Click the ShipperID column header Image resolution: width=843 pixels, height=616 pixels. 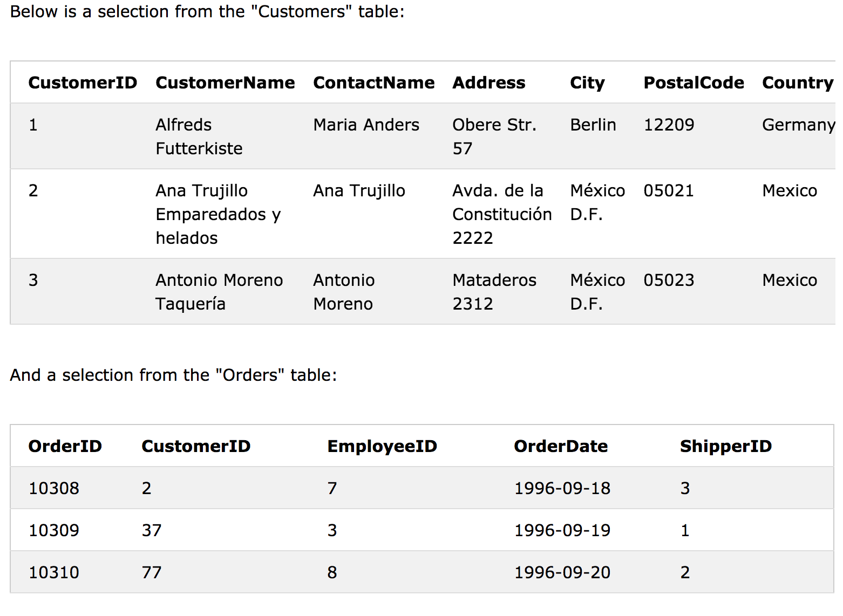pos(726,446)
